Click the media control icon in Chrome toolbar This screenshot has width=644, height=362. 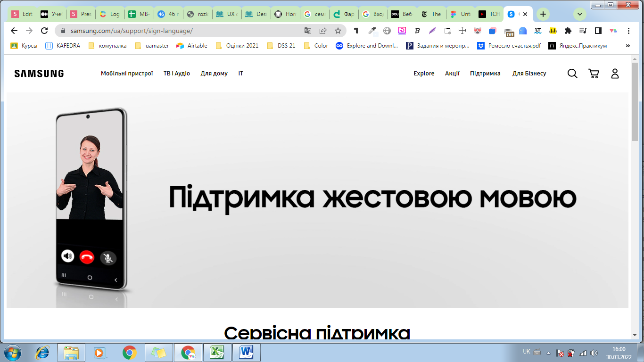click(583, 31)
